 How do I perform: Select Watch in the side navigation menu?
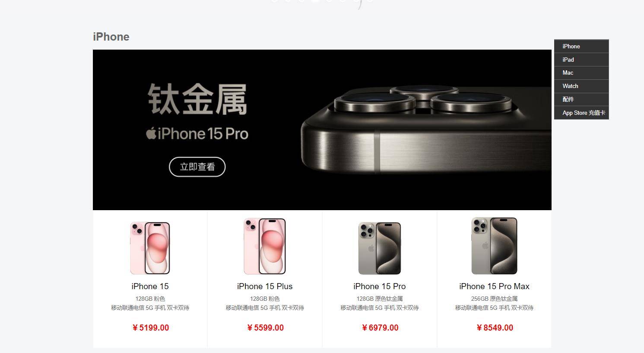click(x=581, y=86)
